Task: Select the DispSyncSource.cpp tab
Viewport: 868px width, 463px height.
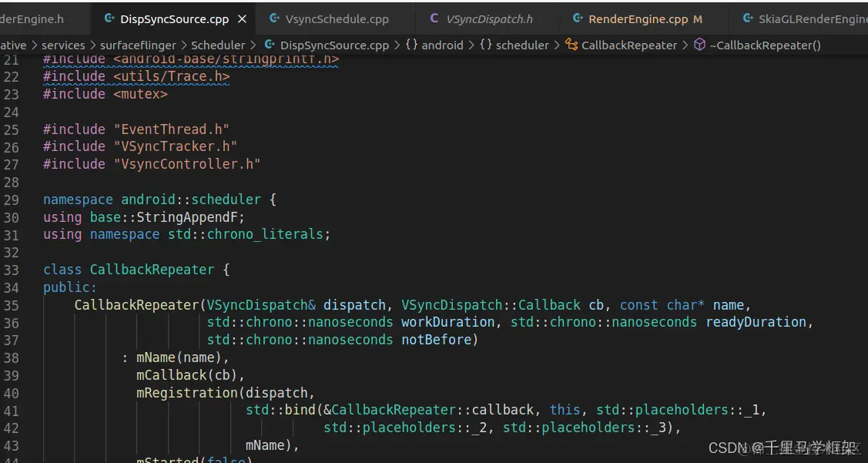Action: 174,18
